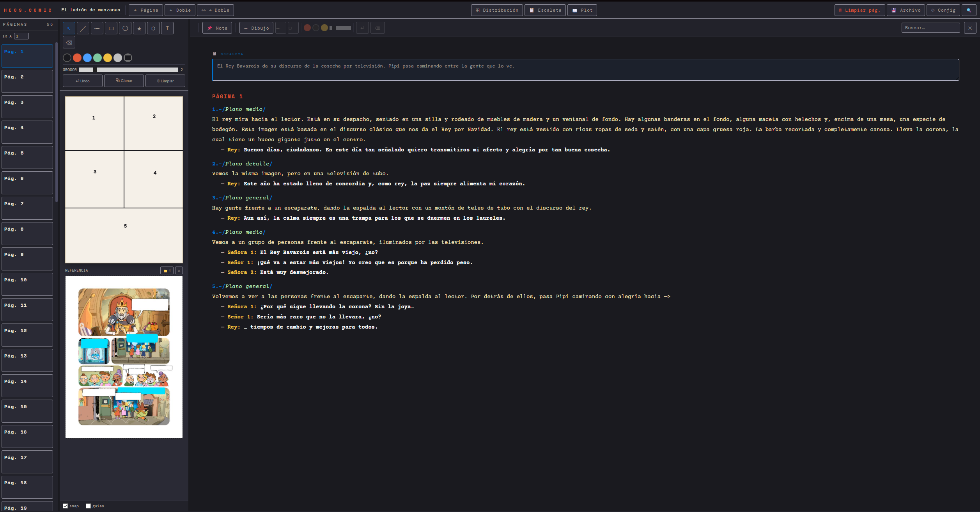Disable the snap checkbox
Viewport: 980px width, 512px height.
point(66,506)
